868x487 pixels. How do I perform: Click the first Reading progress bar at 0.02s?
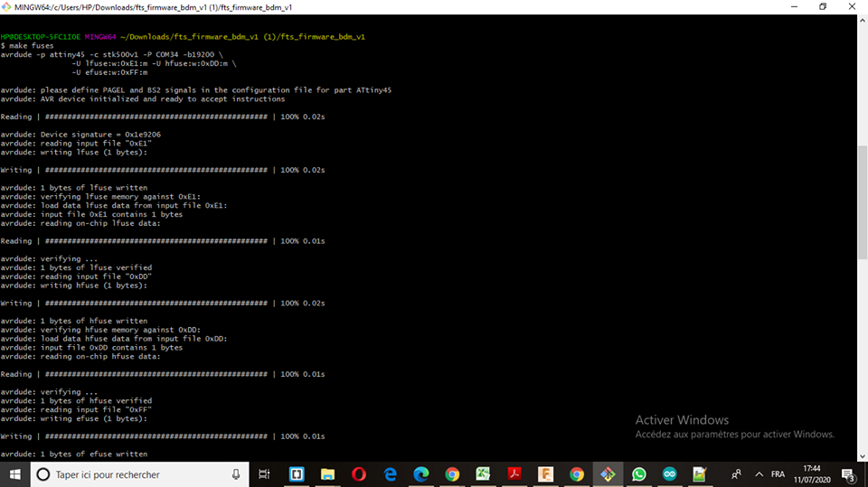[163, 117]
